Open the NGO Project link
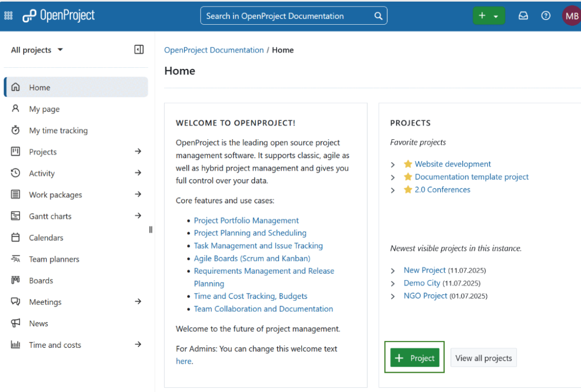The height and width of the screenshot is (392, 581). pyautogui.click(x=426, y=296)
